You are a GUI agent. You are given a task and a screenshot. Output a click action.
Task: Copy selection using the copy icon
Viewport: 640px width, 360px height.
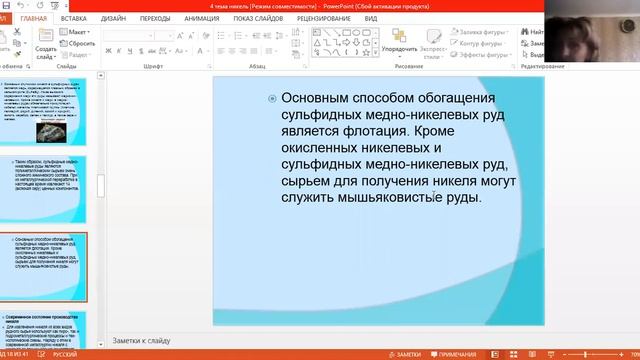[17, 43]
